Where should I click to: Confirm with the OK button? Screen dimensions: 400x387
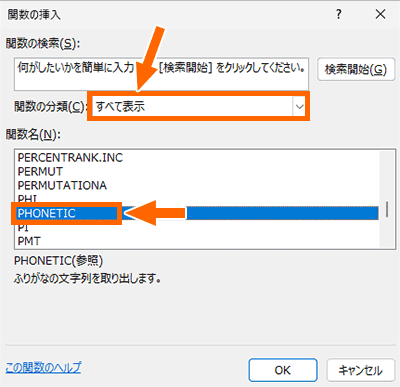(x=283, y=370)
